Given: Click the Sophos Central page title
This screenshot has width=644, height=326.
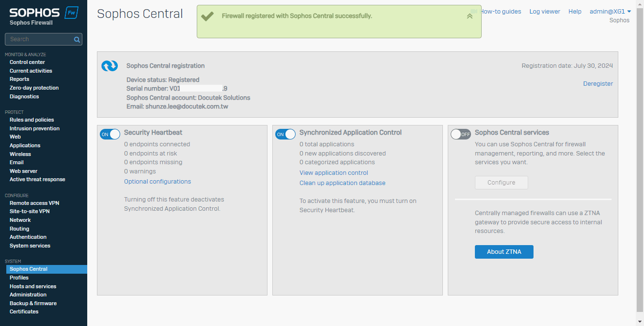Looking at the screenshot, I should [x=140, y=14].
